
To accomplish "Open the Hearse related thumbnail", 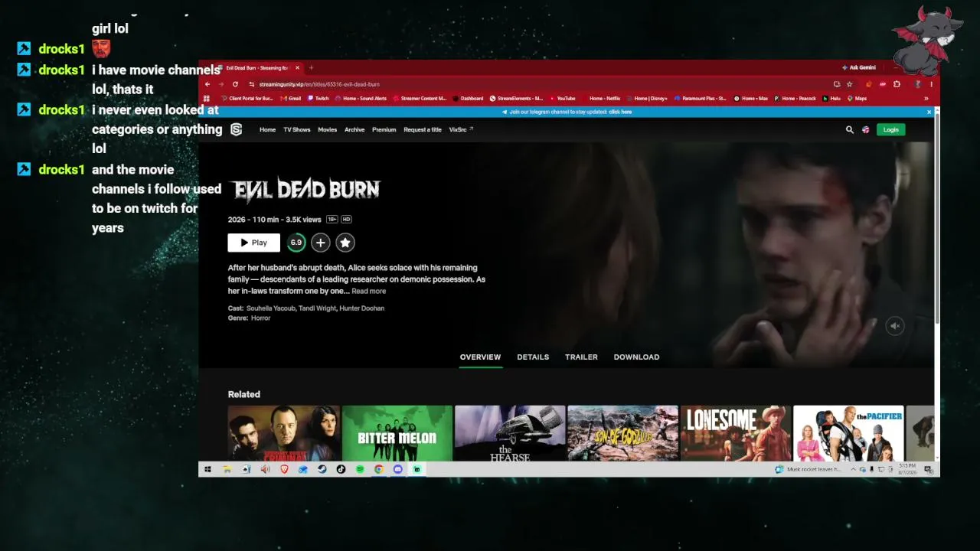I will click(x=510, y=433).
